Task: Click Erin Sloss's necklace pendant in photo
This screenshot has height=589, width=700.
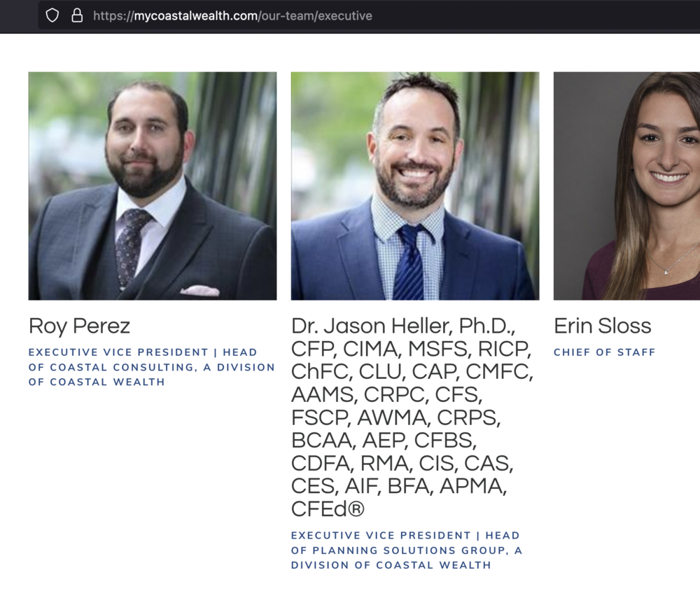Action: pyautogui.click(x=666, y=271)
